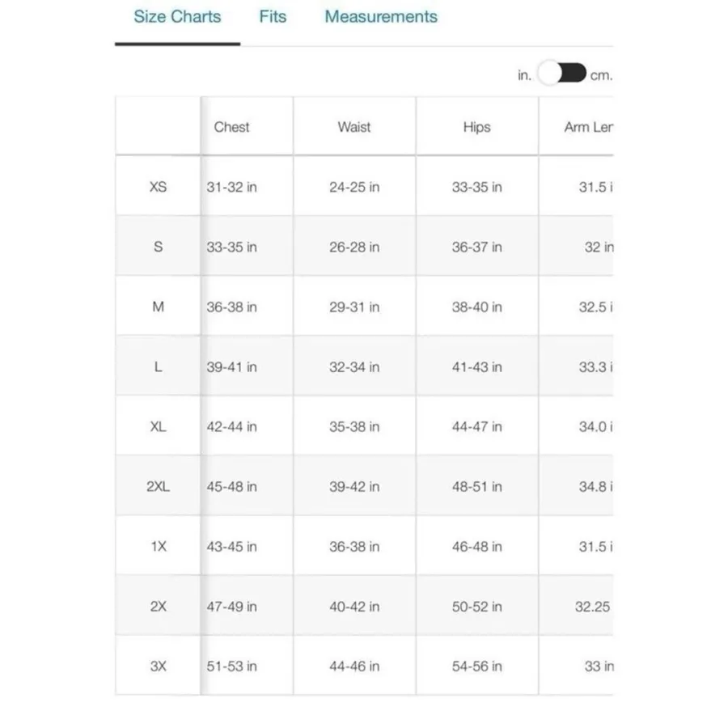The height and width of the screenshot is (728, 728).
Task: Select the XS size row label
Action: tap(158, 187)
